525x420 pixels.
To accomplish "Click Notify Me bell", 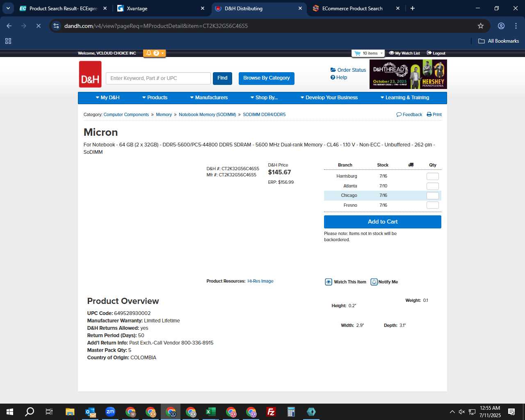I will (x=384, y=282).
